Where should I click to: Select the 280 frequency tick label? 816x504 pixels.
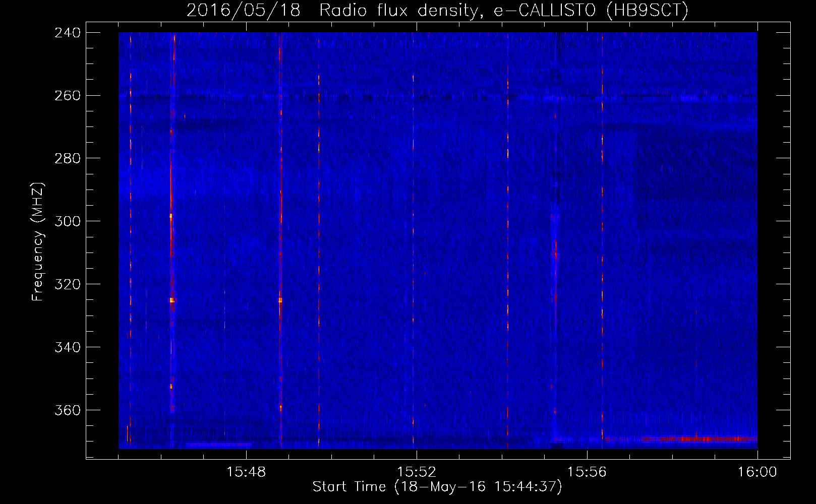(x=68, y=159)
